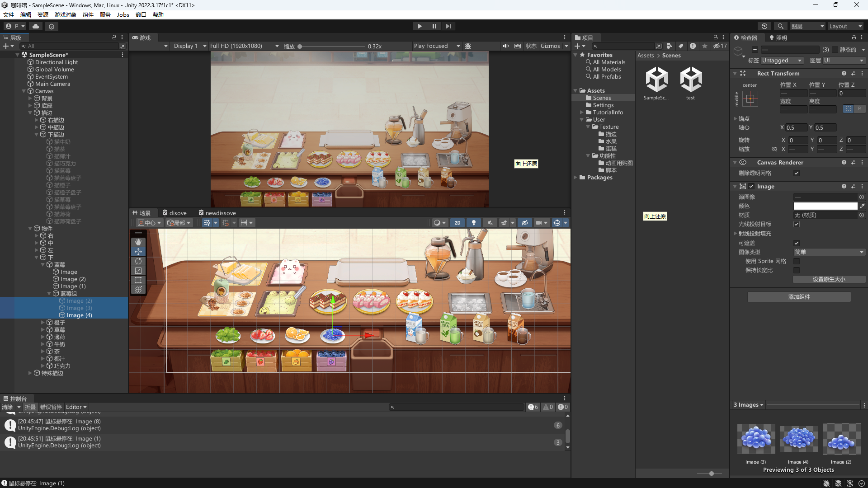Click the white color swatch in Image
This screenshot has height=488, width=868.
(x=825, y=206)
